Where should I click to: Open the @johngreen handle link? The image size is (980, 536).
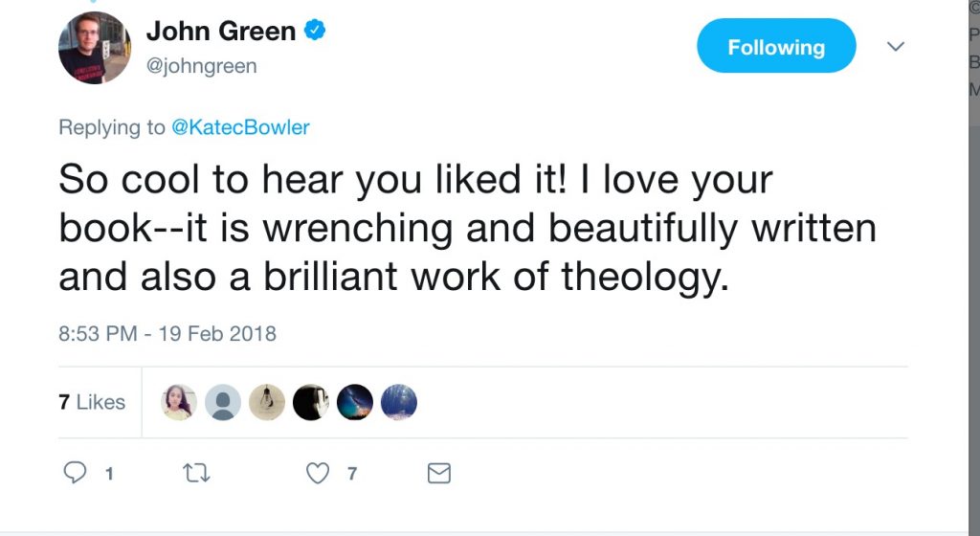click(x=201, y=66)
